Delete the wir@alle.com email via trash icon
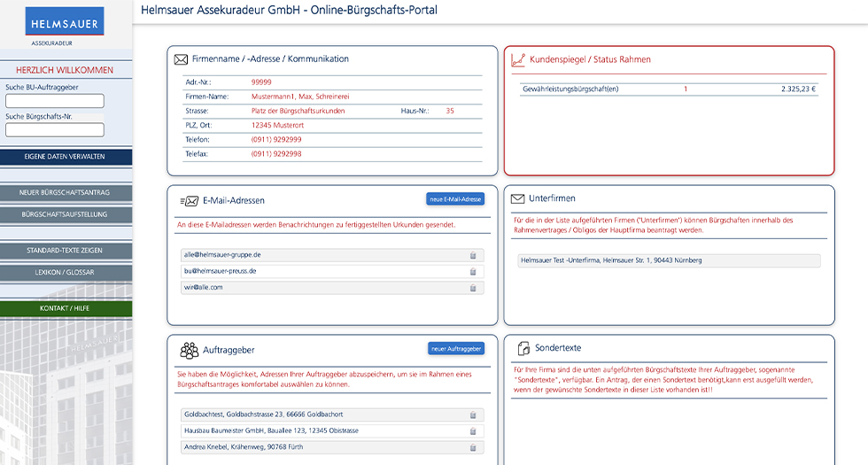Screen dimensions: 868x465 (x=473, y=288)
